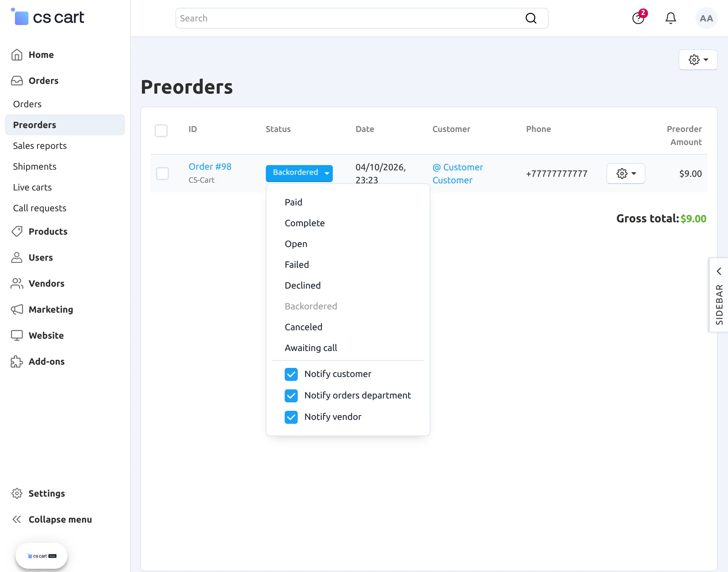
Task: Open the Order #98 row gear dropdown
Action: tap(626, 174)
